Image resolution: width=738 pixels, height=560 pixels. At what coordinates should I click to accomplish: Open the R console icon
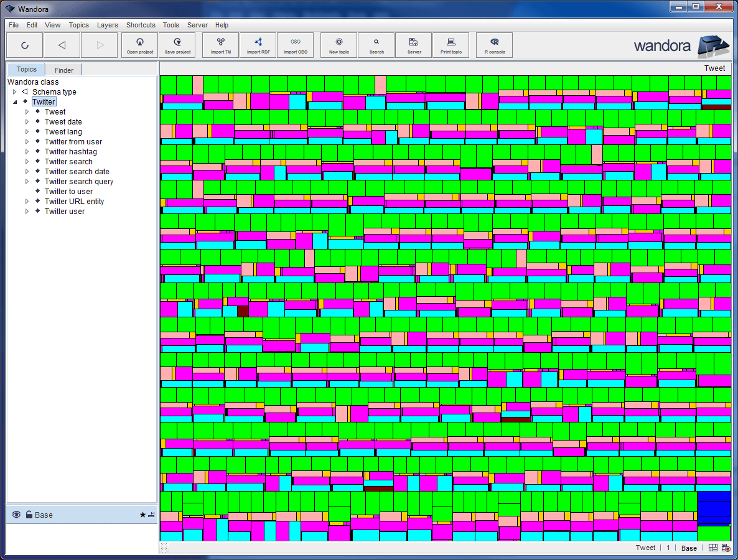coord(494,44)
